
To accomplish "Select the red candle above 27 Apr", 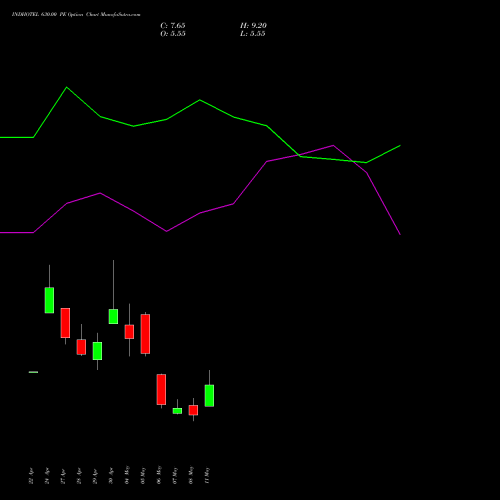I will pyautogui.click(x=65, y=323).
